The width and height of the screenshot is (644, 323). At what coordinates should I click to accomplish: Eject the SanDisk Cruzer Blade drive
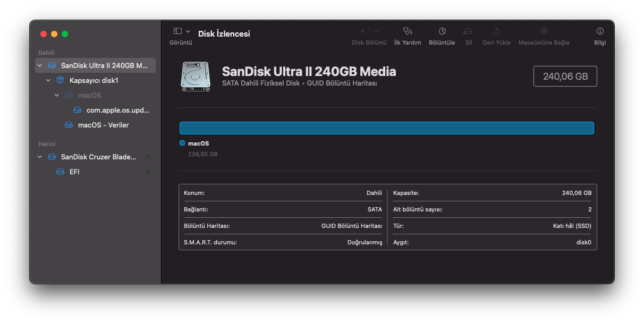[x=148, y=157]
